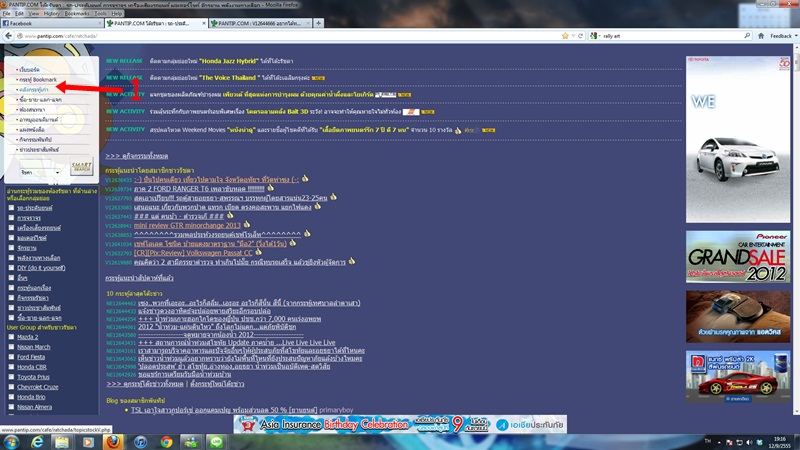Open the TSL blog entry link

pos(224,410)
